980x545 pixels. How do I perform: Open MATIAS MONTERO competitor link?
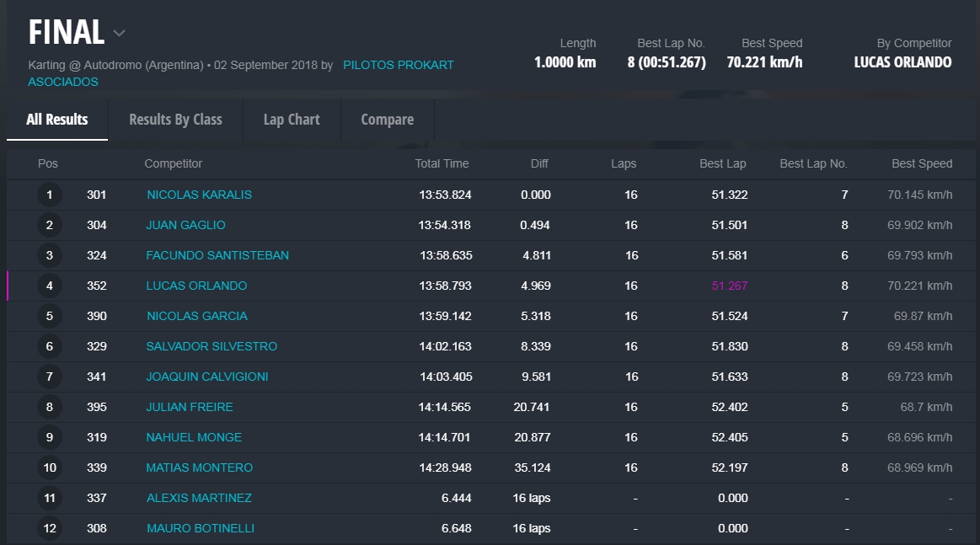coord(200,468)
